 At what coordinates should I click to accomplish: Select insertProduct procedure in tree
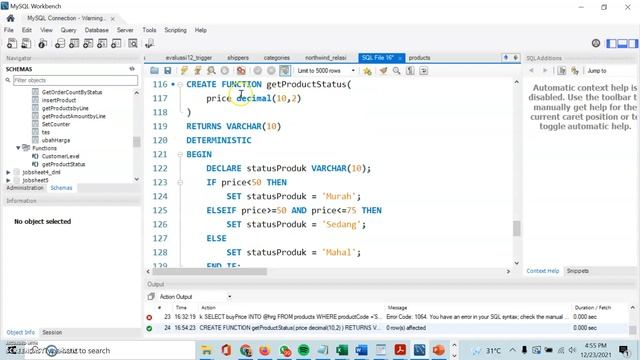coord(59,100)
